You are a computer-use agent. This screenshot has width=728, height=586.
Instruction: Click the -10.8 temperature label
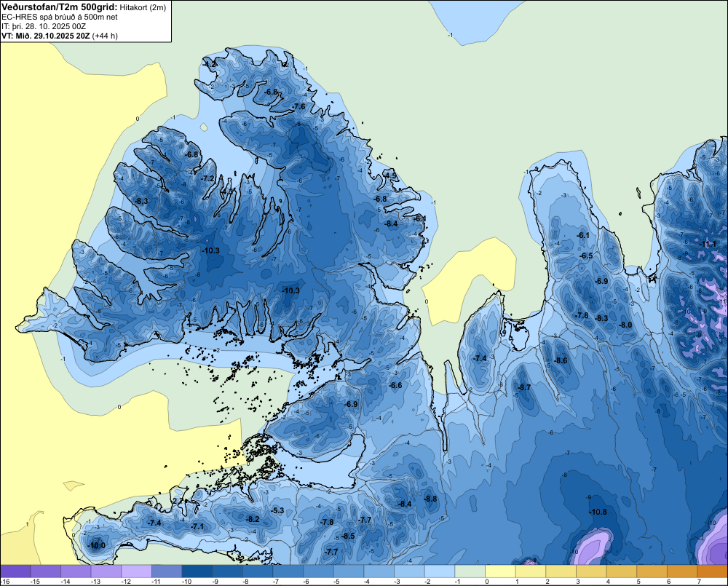pyautogui.click(x=598, y=512)
